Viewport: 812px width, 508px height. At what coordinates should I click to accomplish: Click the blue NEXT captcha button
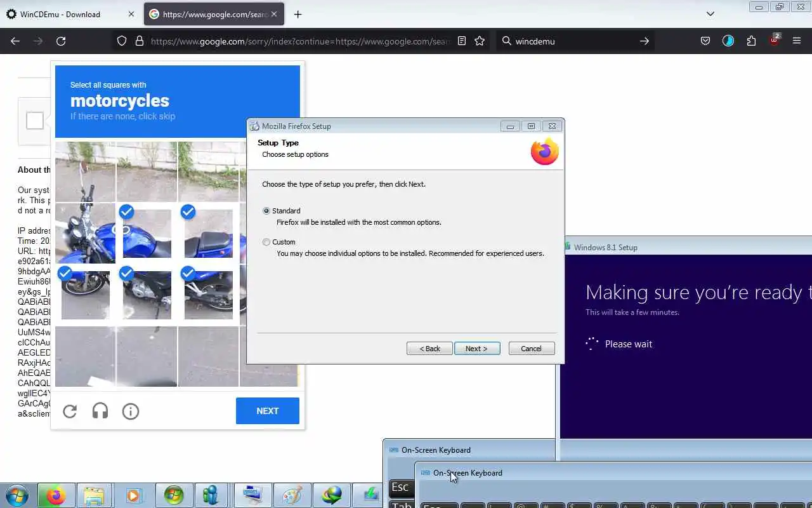coord(268,411)
